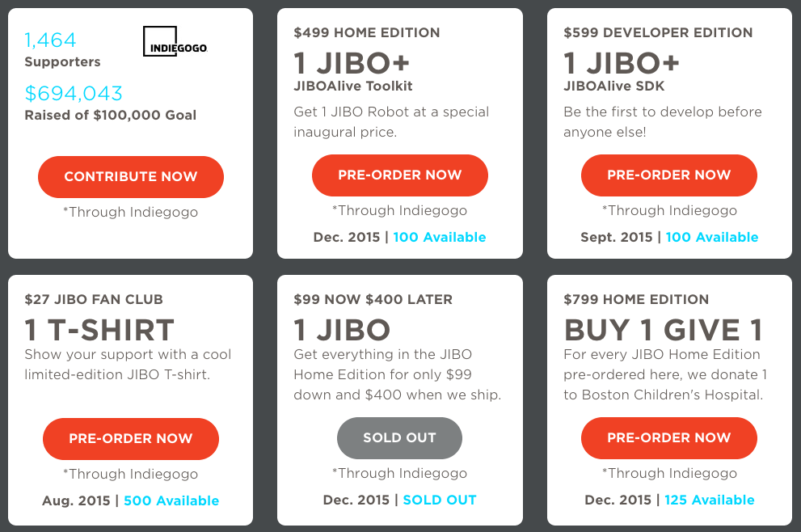The height and width of the screenshot is (532, 801).
Task: Click the $99 Now $400 Later heading
Action: point(373,299)
